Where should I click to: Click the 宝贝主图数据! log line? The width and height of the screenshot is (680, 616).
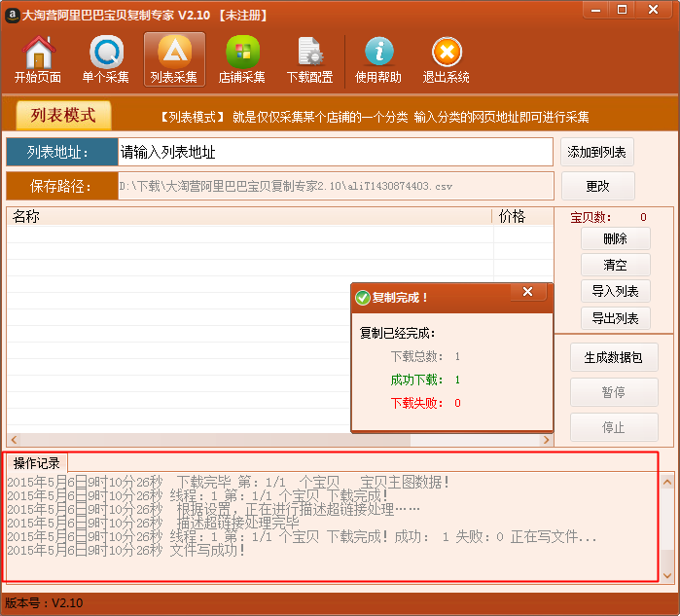coord(228,482)
